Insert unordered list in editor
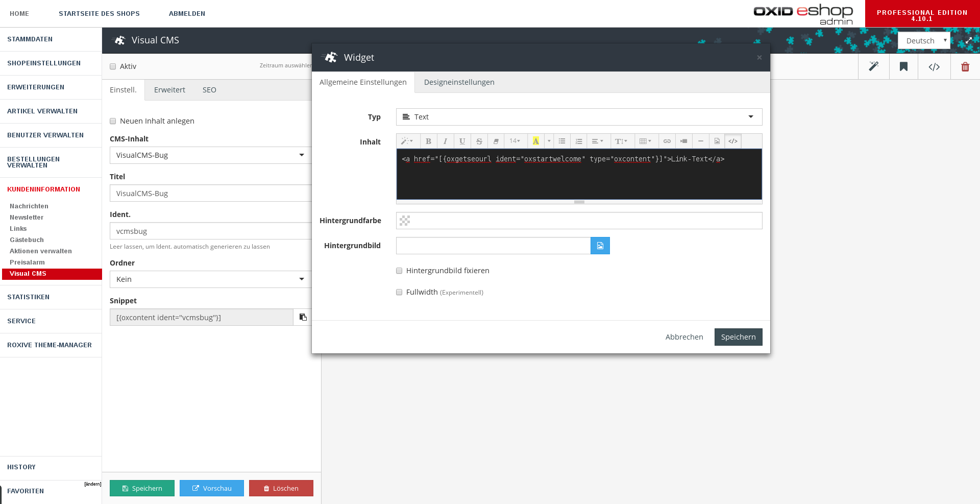The width and height of the screenshot is (980, 504). pos(562,141)
